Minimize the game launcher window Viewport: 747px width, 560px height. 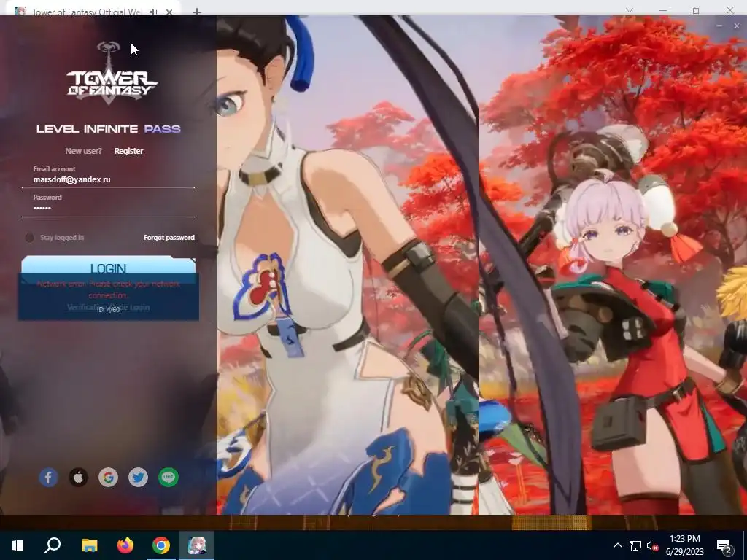pyautogui.click(x=719, y=26)
